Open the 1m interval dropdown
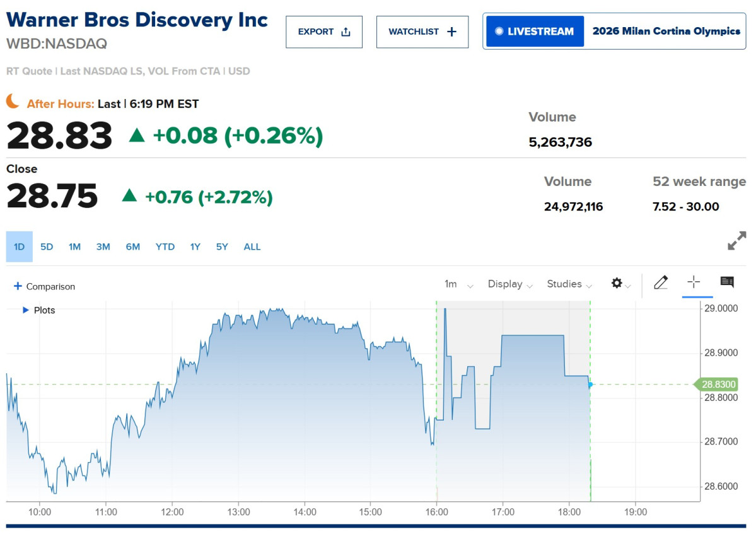 point(458,284)
